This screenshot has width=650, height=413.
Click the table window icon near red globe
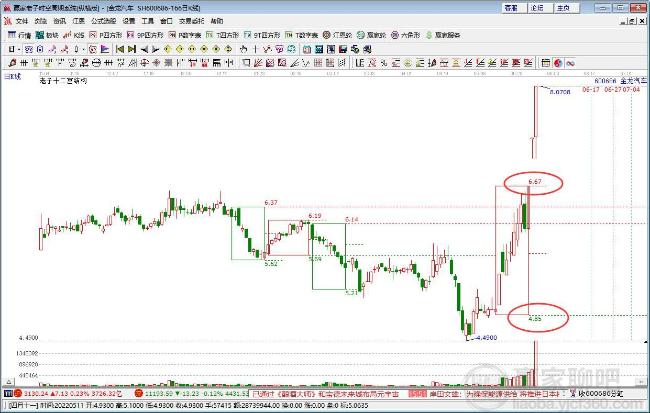click(546, 63)
